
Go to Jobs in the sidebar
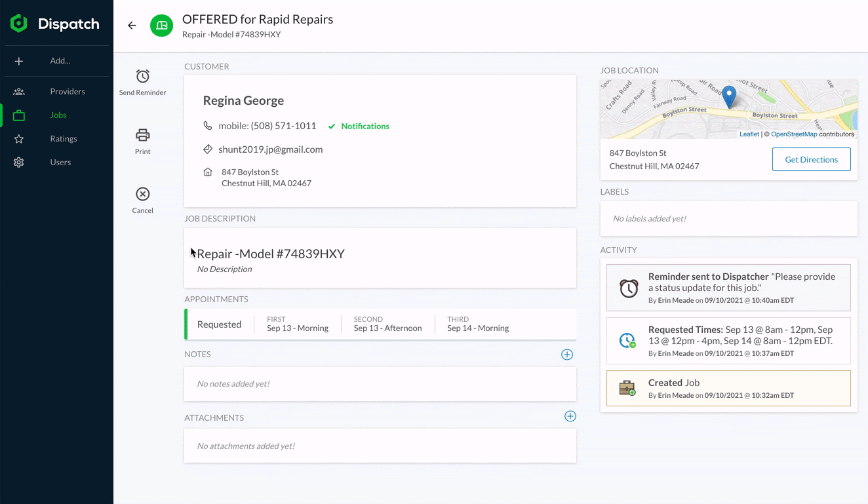click(58, 115)
